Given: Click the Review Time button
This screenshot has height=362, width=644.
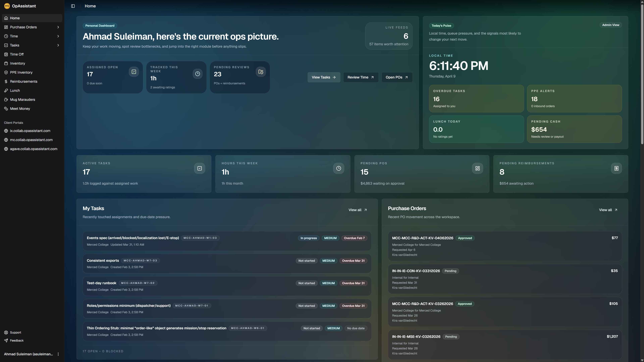Looking at the screenshot, I should [361, 77].
